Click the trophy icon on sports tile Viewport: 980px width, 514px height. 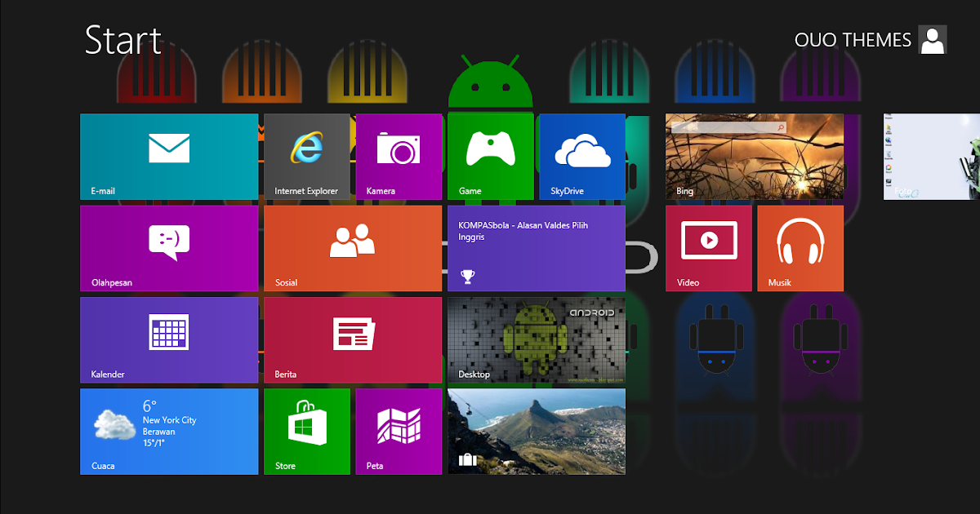[x=467, y=277]
